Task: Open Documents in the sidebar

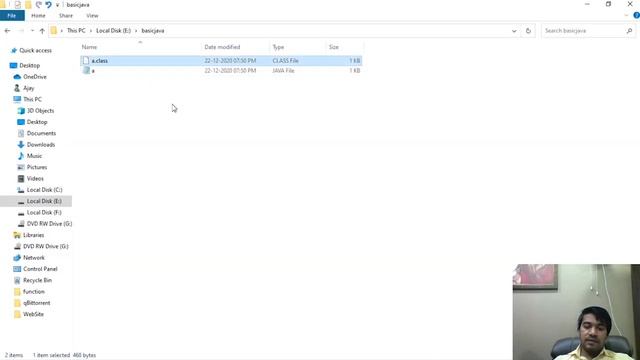Action: [41, 133]
